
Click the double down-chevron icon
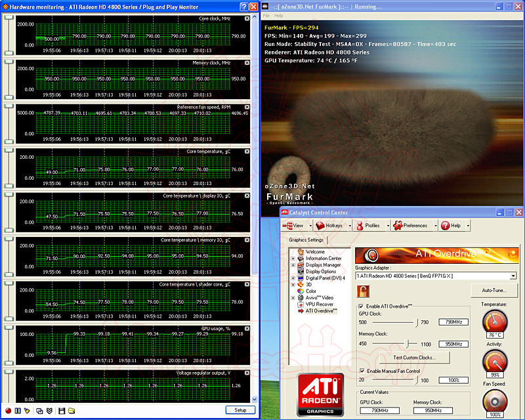click(x=49, y=411)
